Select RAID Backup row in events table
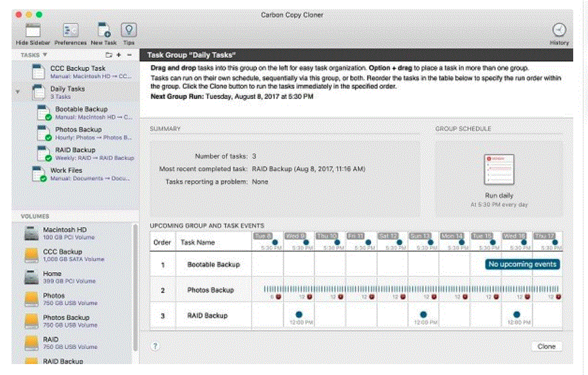This screenshot has width=588, height=375. [x=356, y=316]
